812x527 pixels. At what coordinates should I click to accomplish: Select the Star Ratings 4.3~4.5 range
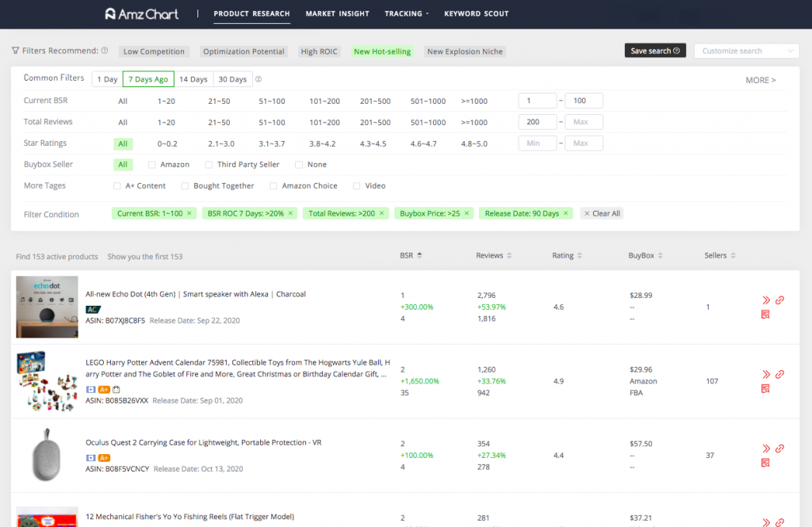point(373,144)
